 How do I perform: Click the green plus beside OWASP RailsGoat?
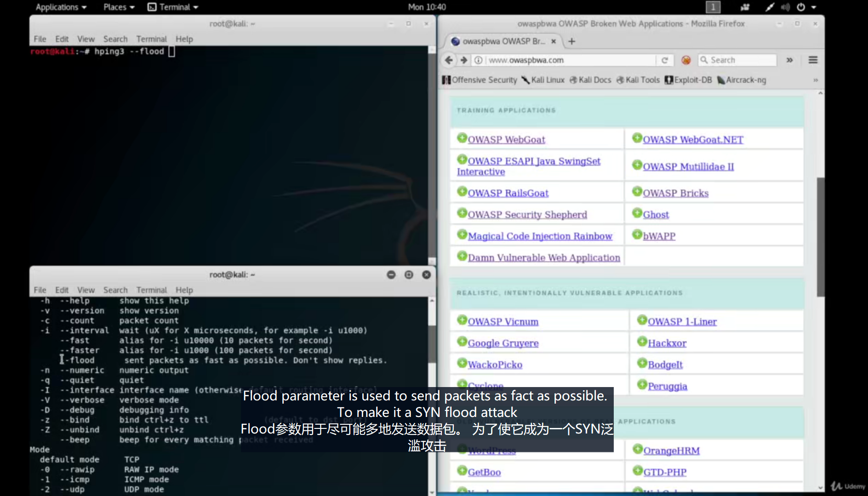pos(462,191)
